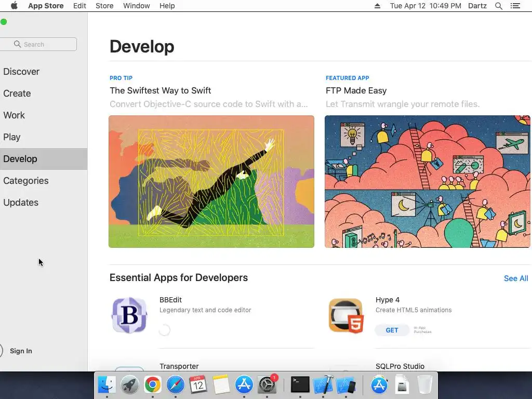
Task: Go to the Create section
Action: [17, 94]
